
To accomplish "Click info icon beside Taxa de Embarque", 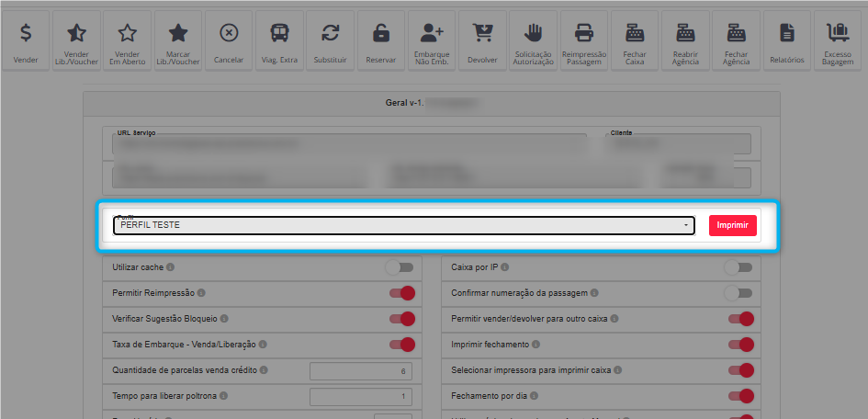I will 263,345.
